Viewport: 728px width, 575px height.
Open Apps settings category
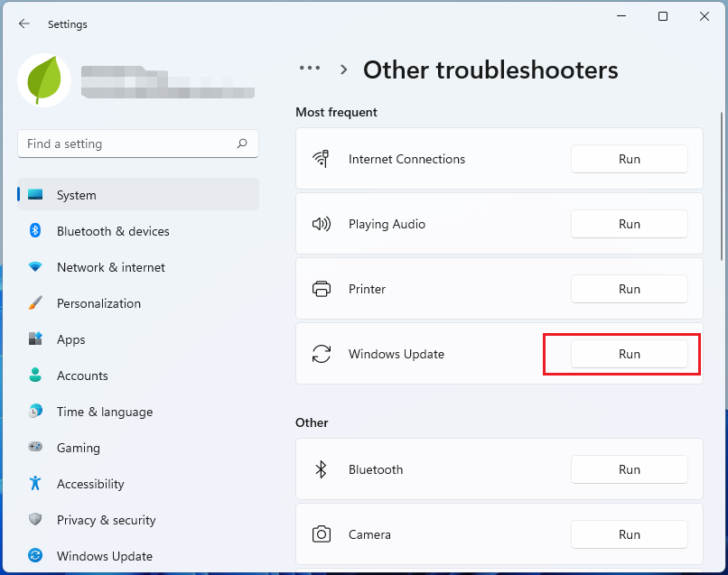[x=138, y=339]
